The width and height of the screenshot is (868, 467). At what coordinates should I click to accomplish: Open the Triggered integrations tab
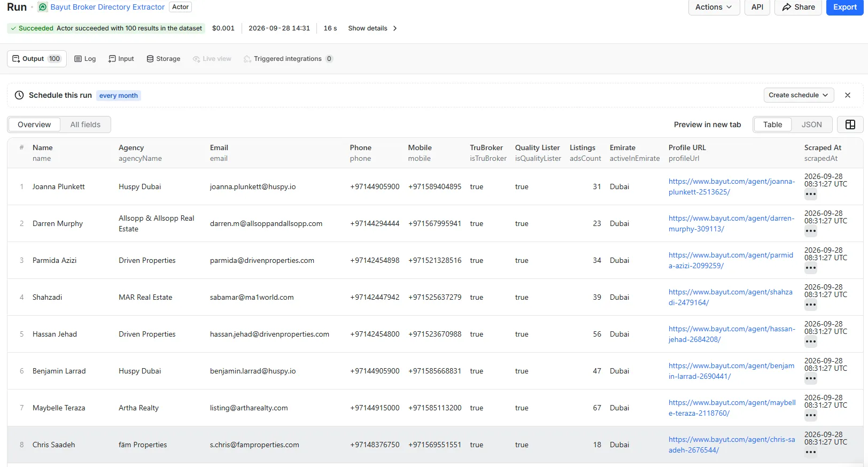[x=288, y=59]
